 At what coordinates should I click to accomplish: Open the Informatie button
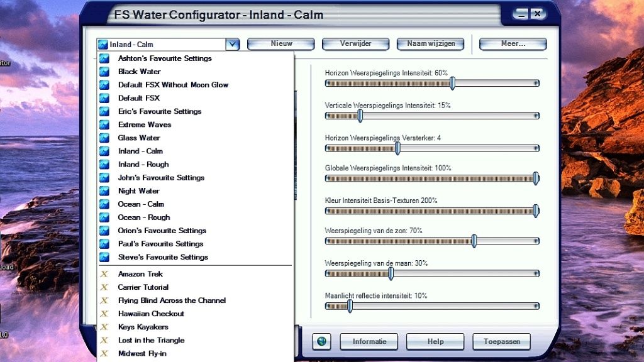pos(369,341)
